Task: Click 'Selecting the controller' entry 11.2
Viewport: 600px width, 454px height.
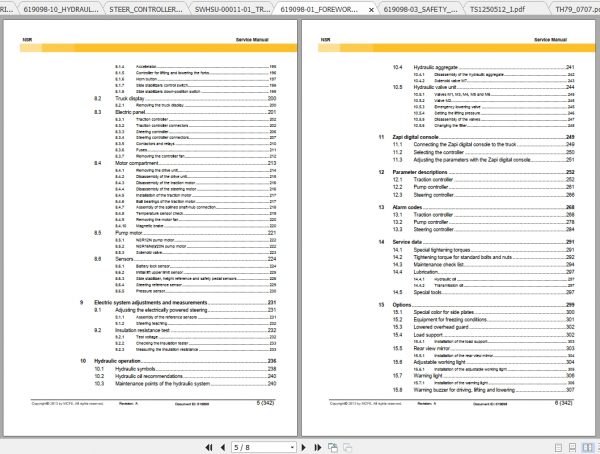Action: tap(439, 152)
